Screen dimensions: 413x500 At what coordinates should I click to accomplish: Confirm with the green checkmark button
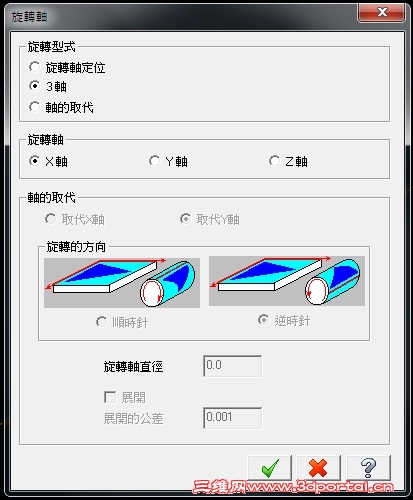(x=270, y=468)
